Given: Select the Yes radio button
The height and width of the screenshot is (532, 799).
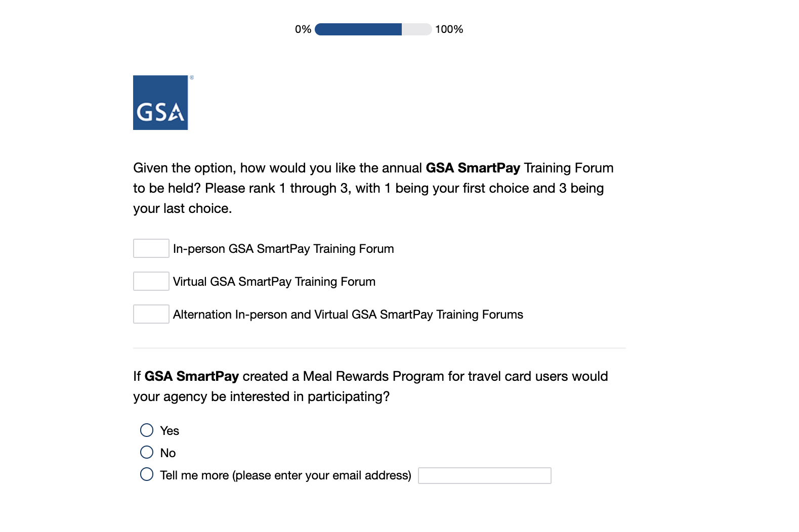Looking at the screenshot, I should [147, 430].
